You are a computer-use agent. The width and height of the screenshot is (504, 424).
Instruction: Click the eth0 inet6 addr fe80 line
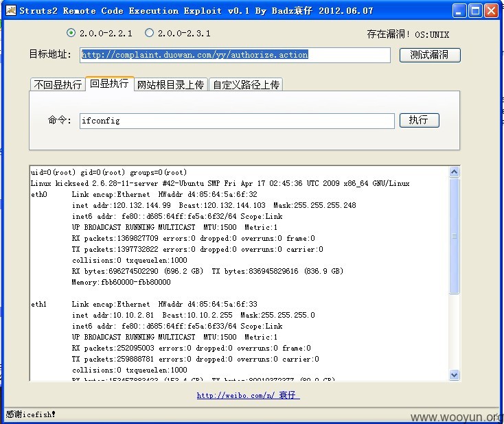coord(177,216)
